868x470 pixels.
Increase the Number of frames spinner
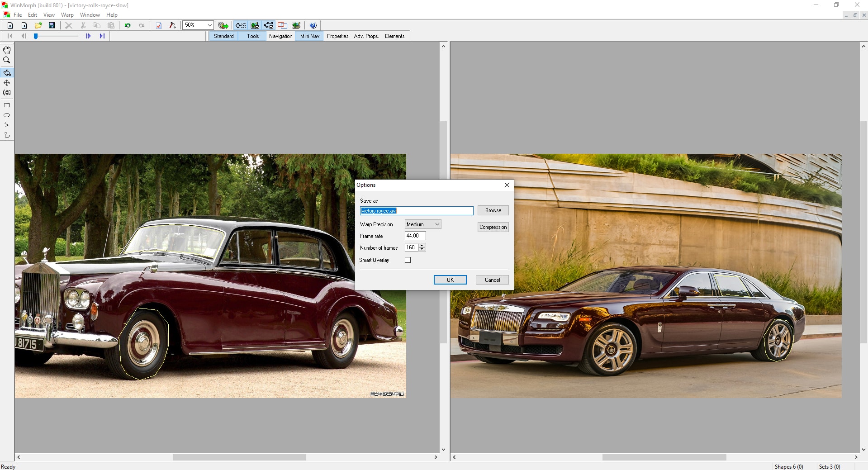(422, 246)
